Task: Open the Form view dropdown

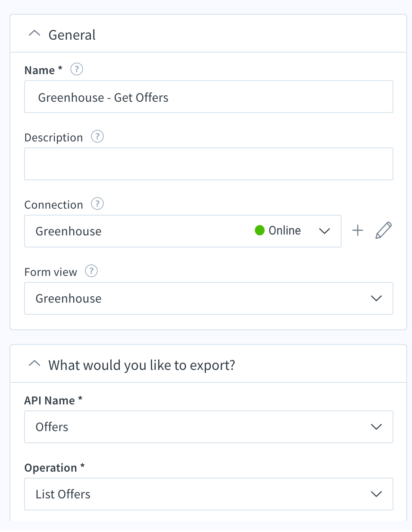Action: click(x=209, y=298)
